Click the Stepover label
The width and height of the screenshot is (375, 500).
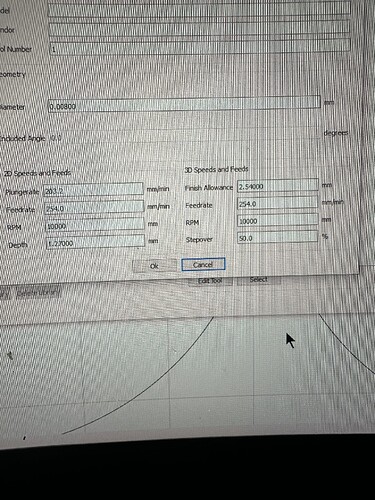pos(199,239)
